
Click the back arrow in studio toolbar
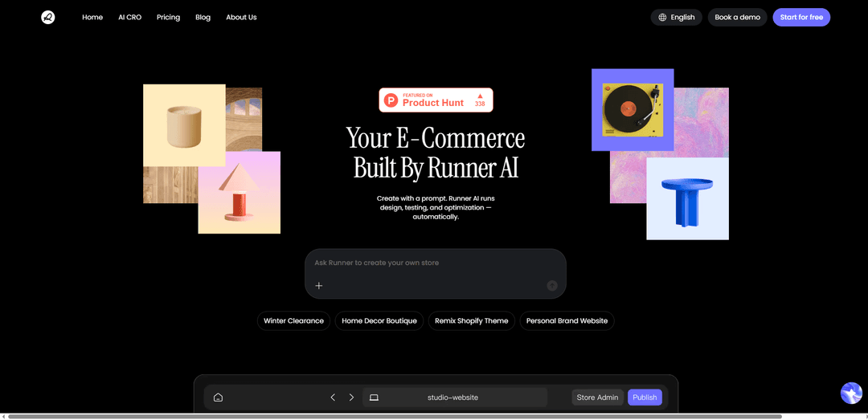pos(333,398)
